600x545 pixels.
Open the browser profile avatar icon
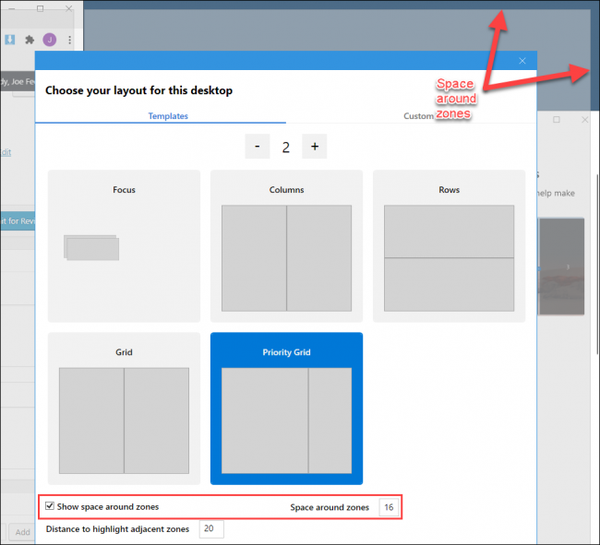pyautogui.click(x=49, y=40)
